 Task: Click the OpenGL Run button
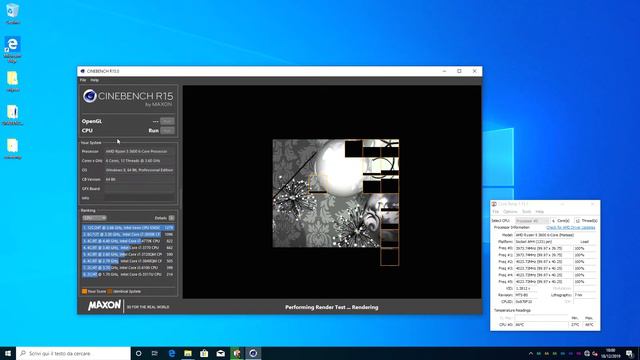(167, 121)
